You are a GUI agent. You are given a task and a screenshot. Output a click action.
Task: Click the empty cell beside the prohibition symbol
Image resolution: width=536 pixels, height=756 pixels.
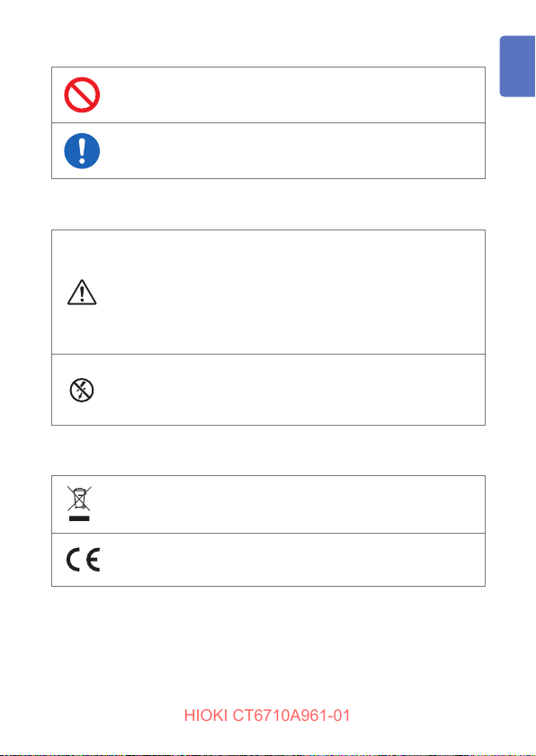[x=294, y=95]
